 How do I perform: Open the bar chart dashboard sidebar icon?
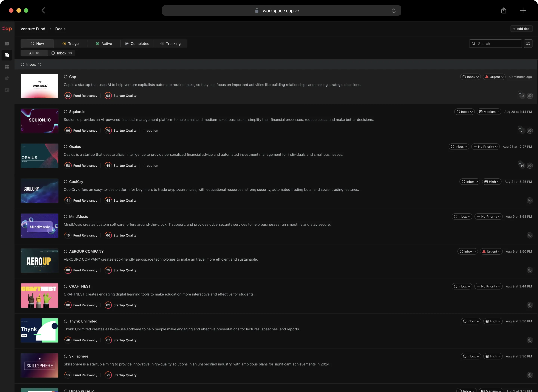[x=7, y=44]
